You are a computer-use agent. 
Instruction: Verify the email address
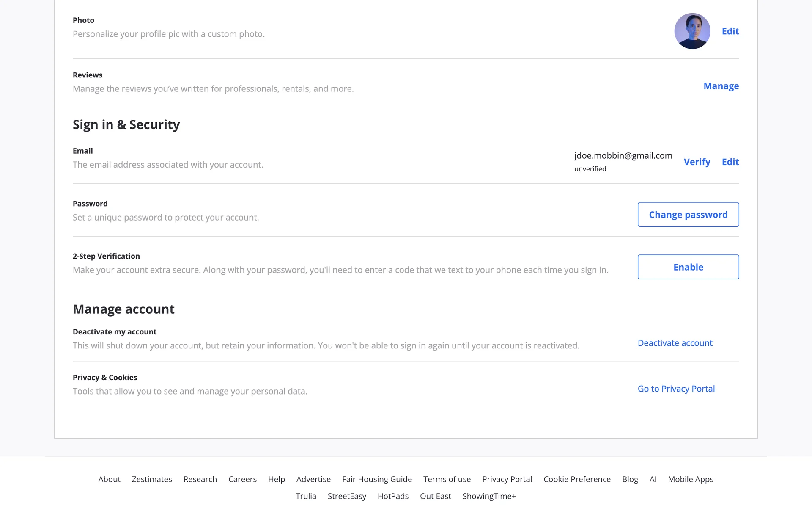click(x=697, y=162)
